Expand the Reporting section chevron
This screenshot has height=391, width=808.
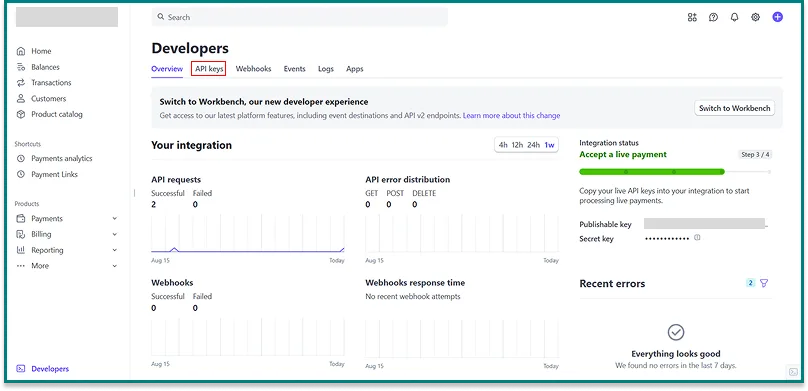(x=114, y=250)
